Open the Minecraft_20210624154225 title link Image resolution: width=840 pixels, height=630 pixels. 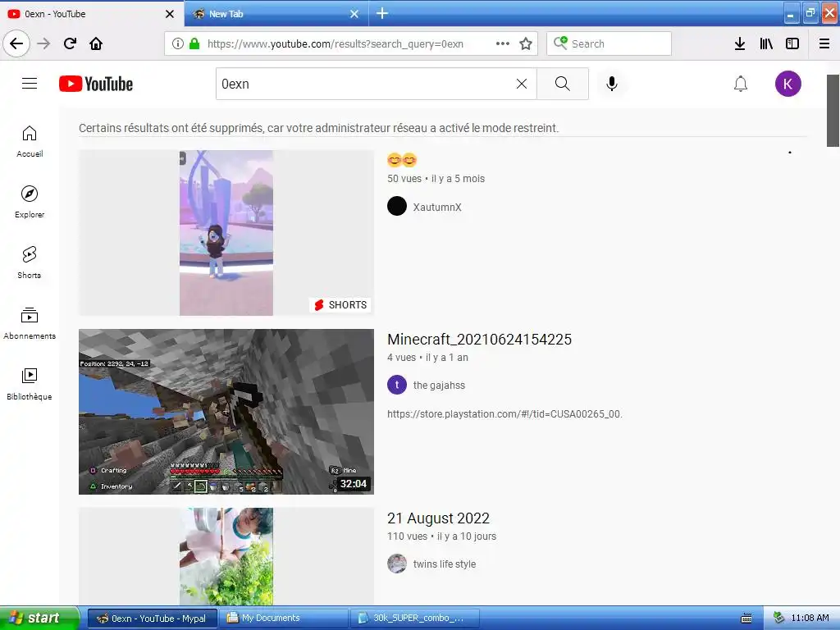[479, 339]
